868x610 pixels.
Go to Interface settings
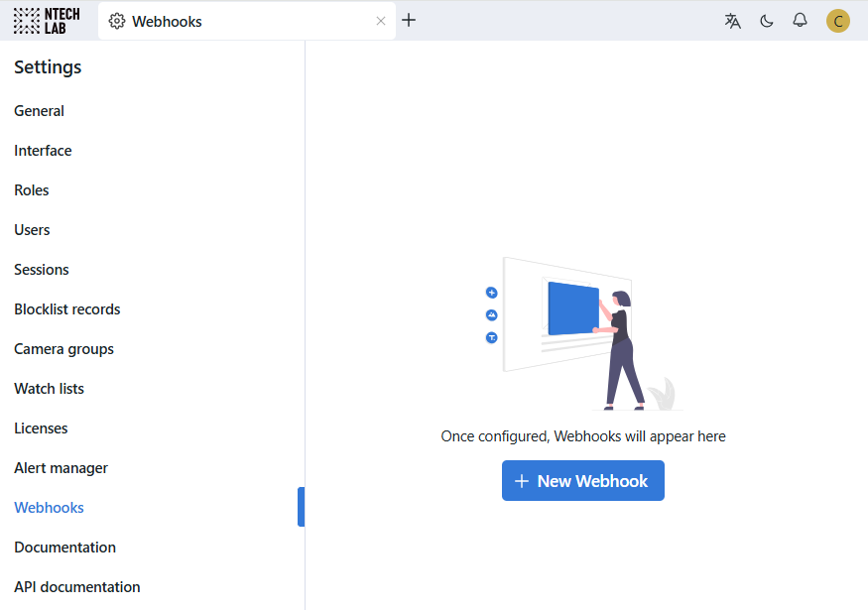43,151
